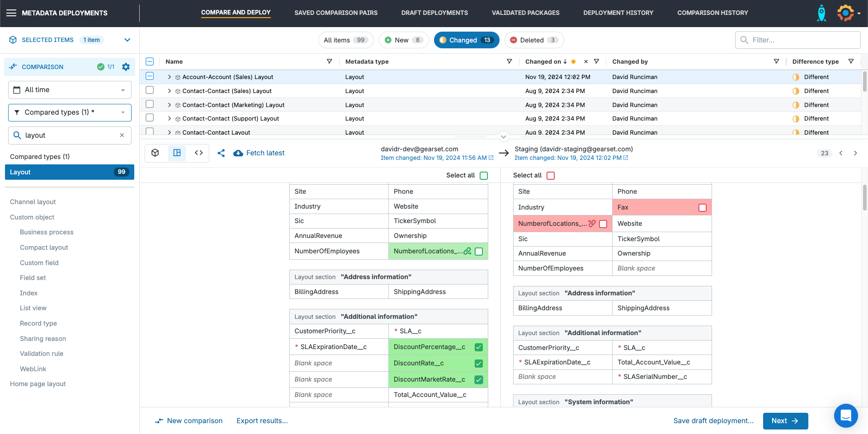Viewport: 868px width, 434px height.
Task: Expand the Account-Account (Sales) Layout row
Action: pos(170,77)
